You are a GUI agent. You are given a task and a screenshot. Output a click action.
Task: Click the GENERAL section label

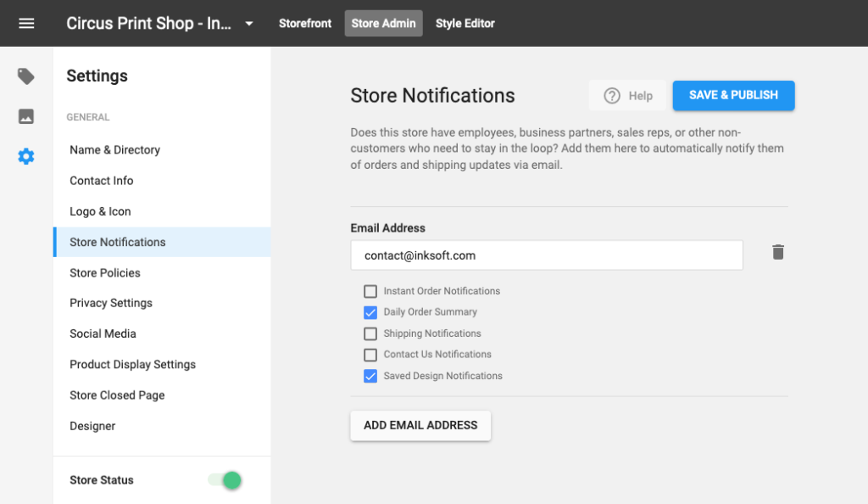[88, 117]
